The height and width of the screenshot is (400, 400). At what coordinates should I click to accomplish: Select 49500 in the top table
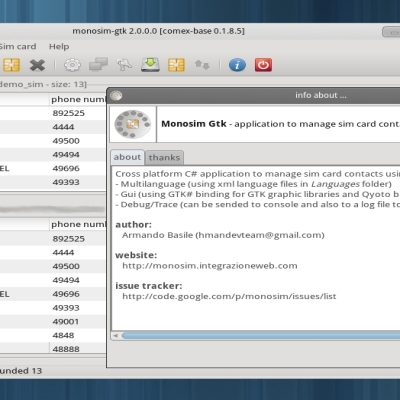pos(66,141)
